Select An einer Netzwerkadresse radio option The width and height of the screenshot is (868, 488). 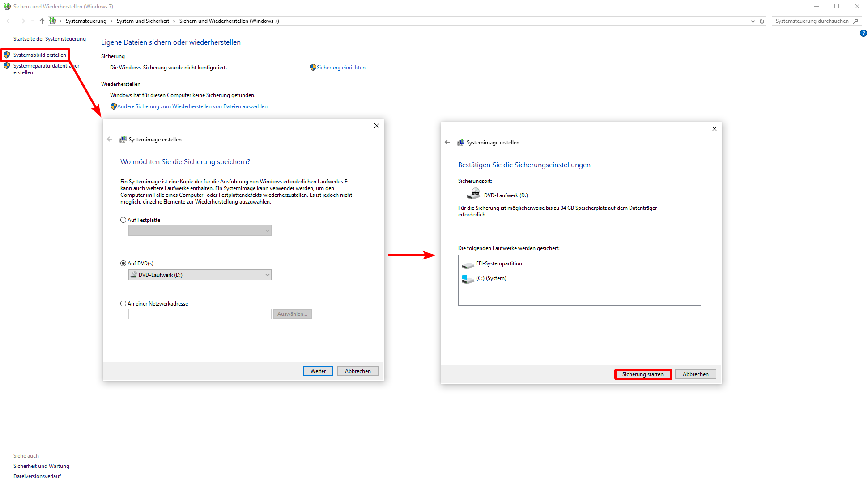(123, 304)
